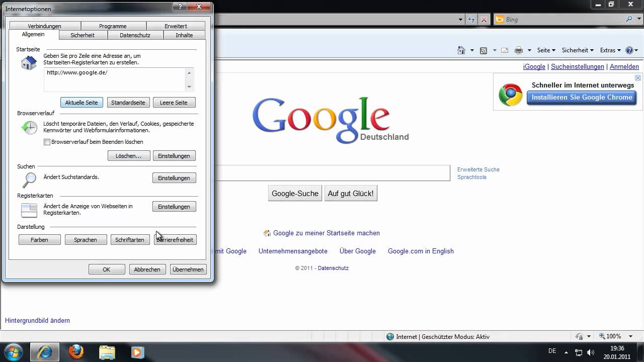Click the DE language indicator
The width and height of the screenshot is (644, 362).
(x=552, y=351)
